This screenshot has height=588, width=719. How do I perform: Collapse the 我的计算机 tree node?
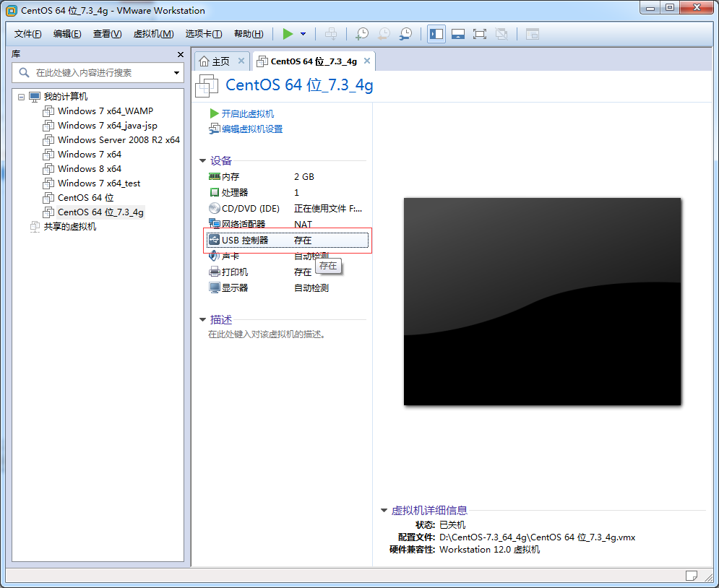pyautogui.click(x=21, y=97)
